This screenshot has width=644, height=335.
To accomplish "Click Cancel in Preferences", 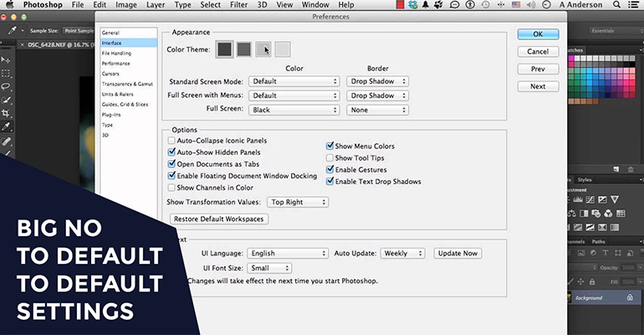I will coord(538,51).
